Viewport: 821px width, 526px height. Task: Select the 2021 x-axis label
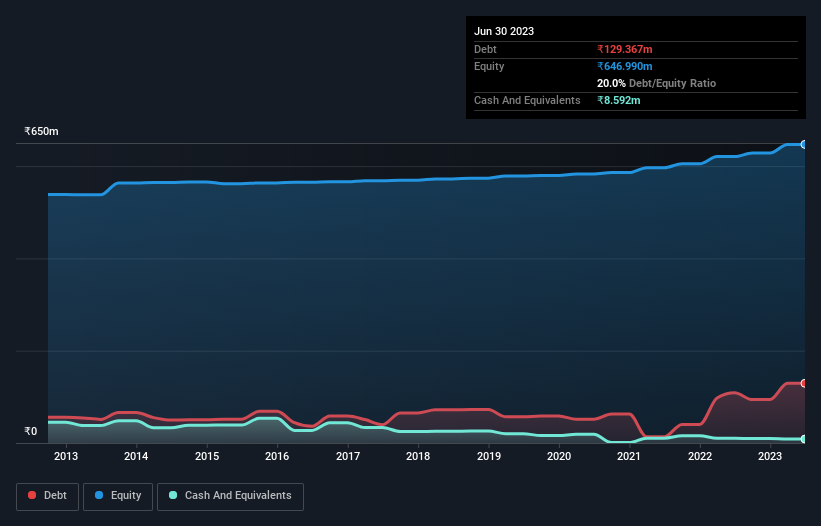tap(629, 456)
